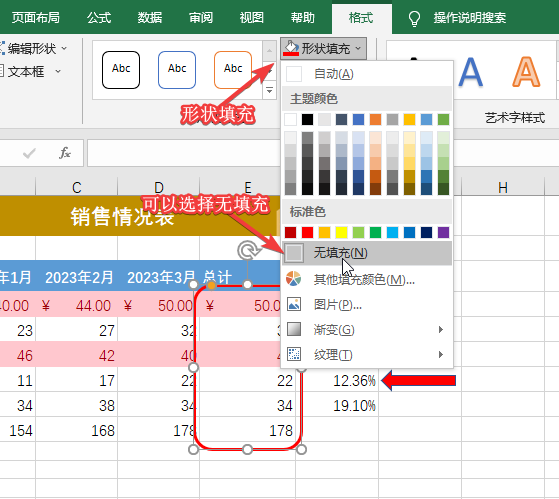Pick dark navy standard color swatch
559x499 pixels.
pyautogui.click(x=426, y=232)
